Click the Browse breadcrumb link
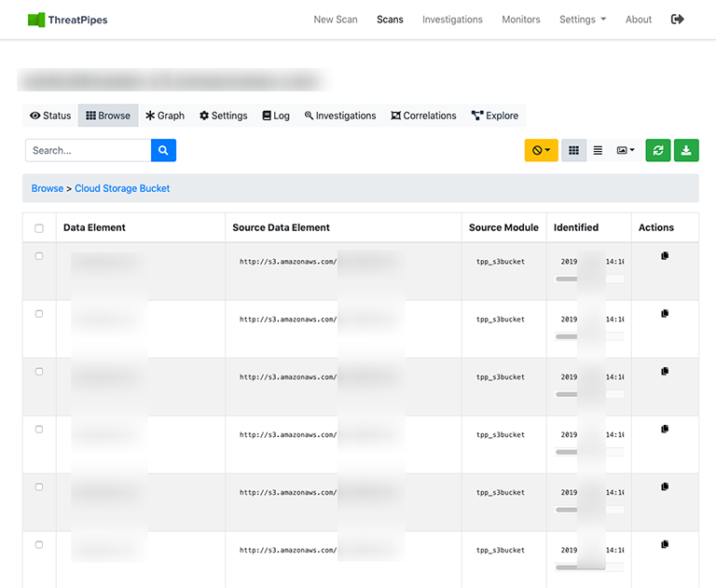 (x=48, y=188)
